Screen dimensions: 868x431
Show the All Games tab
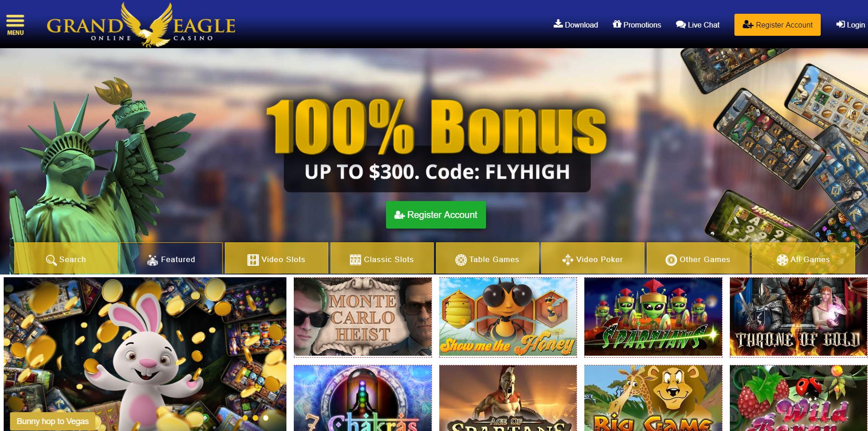[803, 259]
